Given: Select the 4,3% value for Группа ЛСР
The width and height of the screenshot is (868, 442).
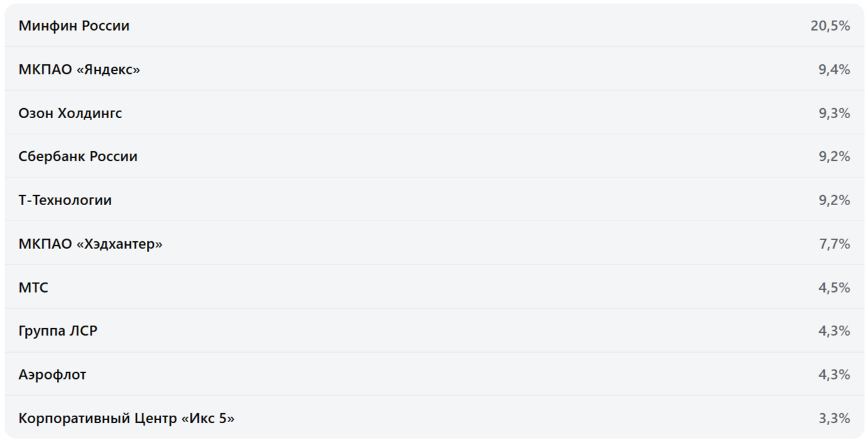Looking at the screenshot, I should coord(834,331).
